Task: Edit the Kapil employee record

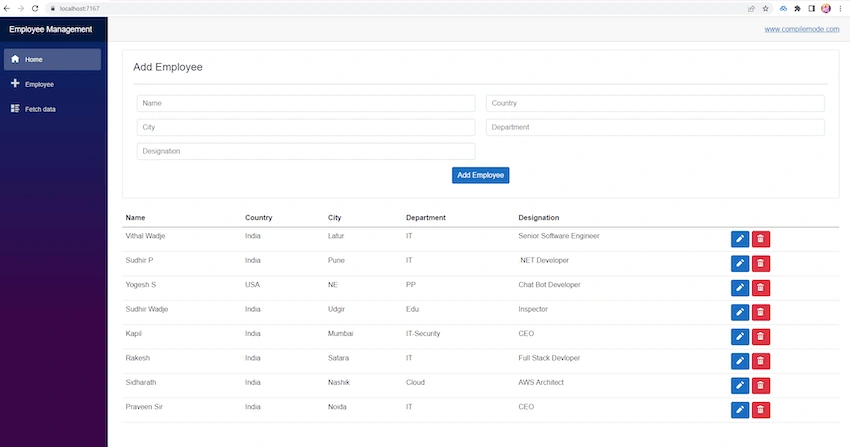Action: (739, 336)
